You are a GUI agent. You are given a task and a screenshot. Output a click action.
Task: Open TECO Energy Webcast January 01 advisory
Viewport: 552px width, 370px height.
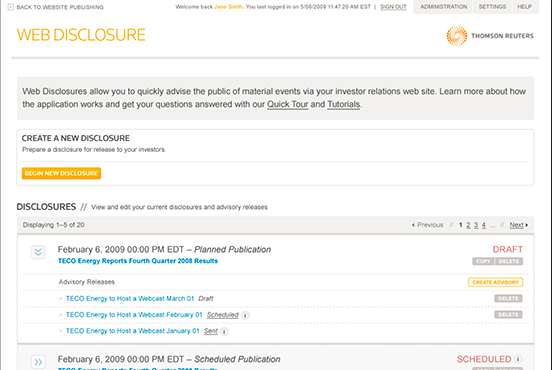[133, 331]
